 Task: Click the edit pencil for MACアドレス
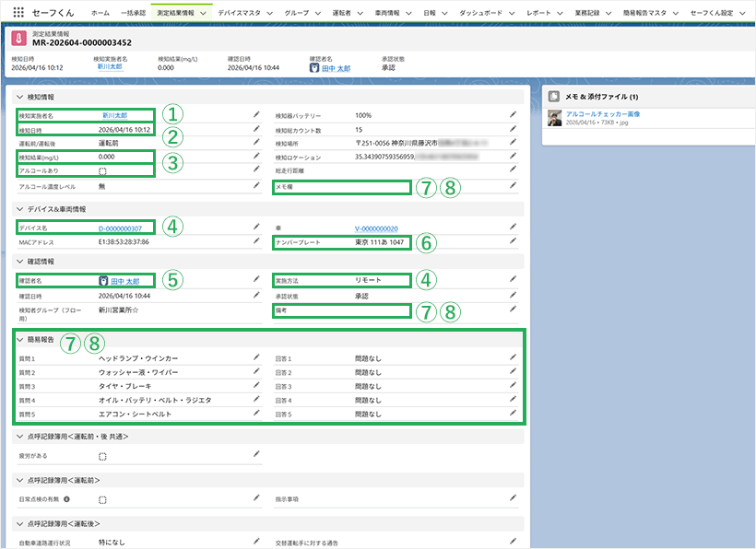pyautogui.click(x=256, y=240)
